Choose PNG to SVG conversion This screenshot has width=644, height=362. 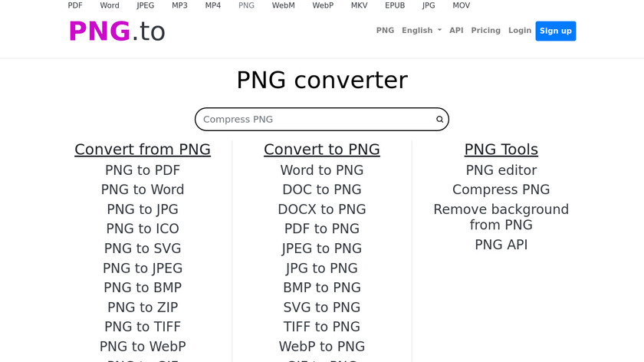point(143,248)
